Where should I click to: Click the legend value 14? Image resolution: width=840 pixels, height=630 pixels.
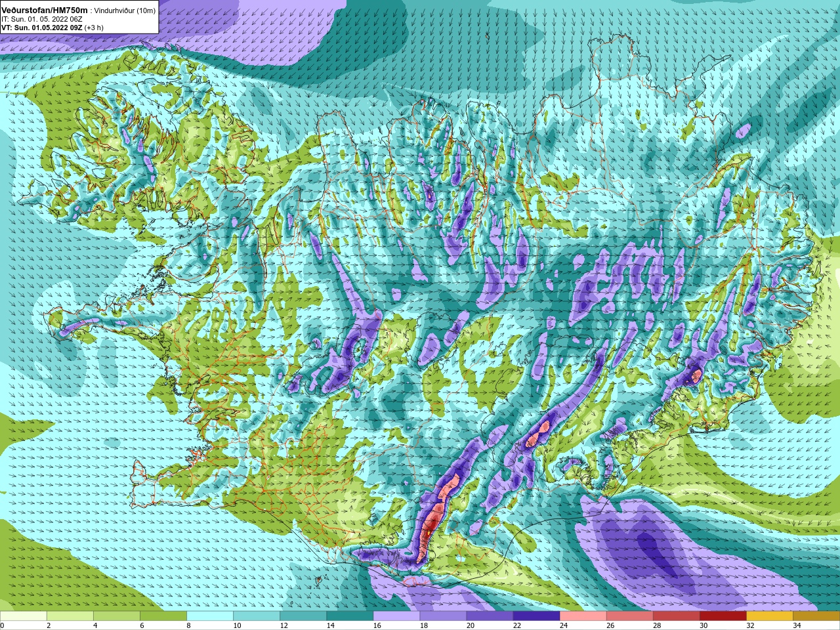330,625
